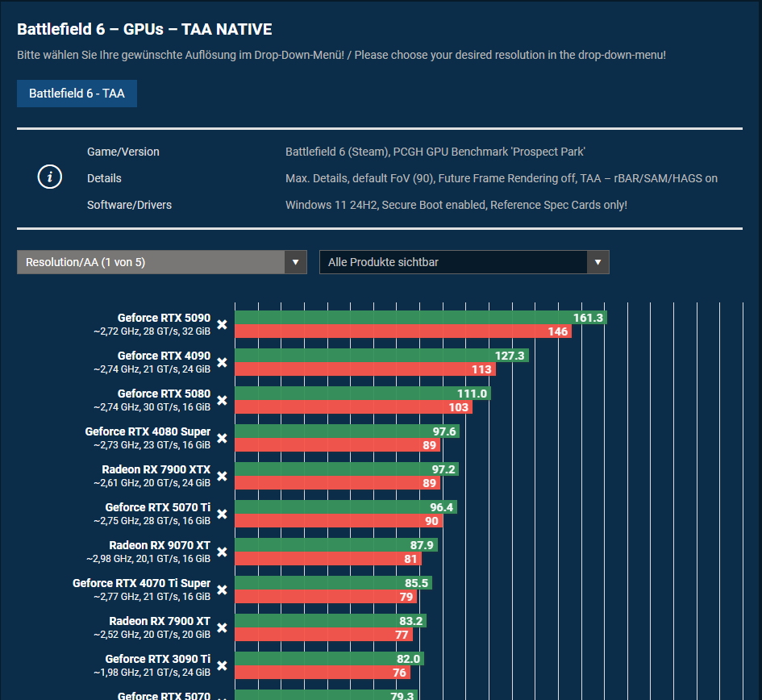Click the Geforce RTX 5070 Ti label

click(158, 507)
